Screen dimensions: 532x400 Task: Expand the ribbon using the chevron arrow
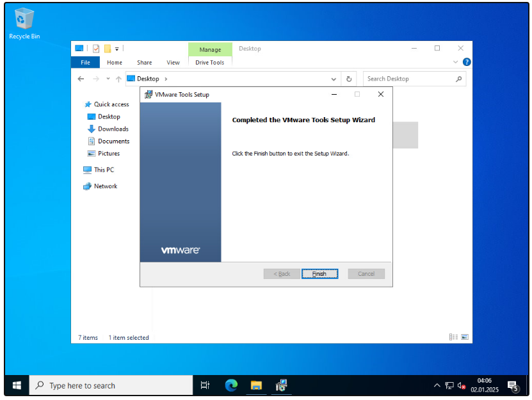pyautogui.click(x=455, y=62)
